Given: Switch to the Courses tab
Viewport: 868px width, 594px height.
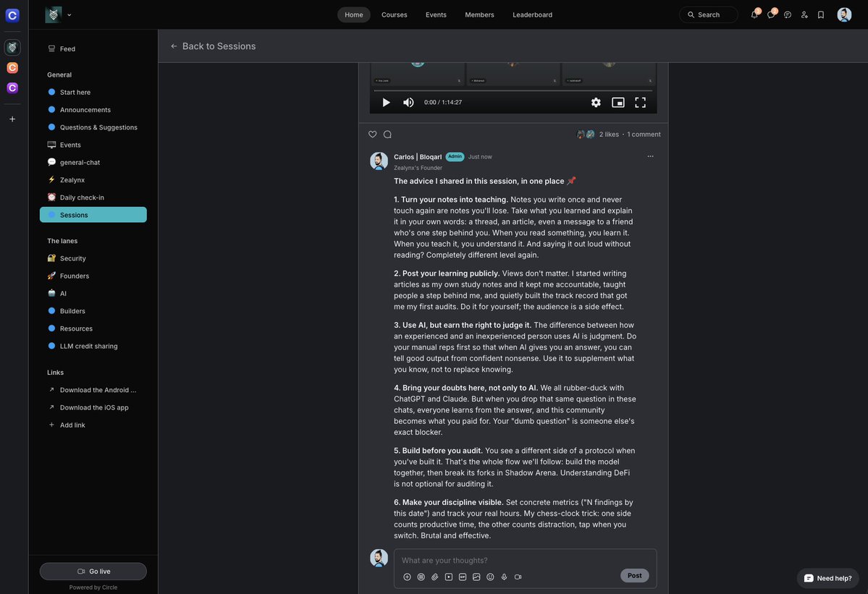Looking at the screenshot, I should point(394,15).
